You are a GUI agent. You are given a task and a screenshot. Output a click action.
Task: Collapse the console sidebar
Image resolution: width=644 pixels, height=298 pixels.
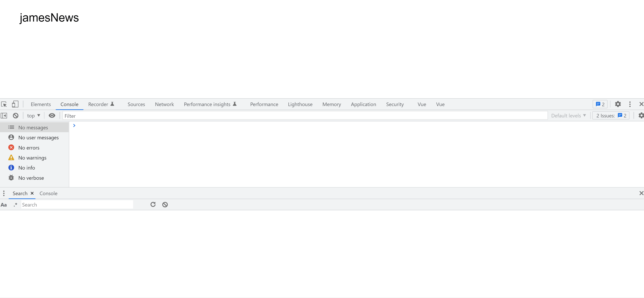4,115
